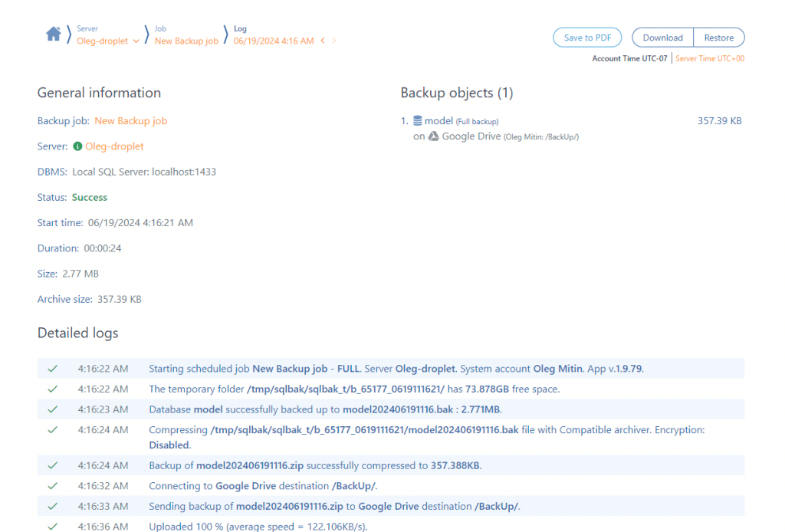Click the checkmark next to the Compressing log entry

click(x=52, y=430)
